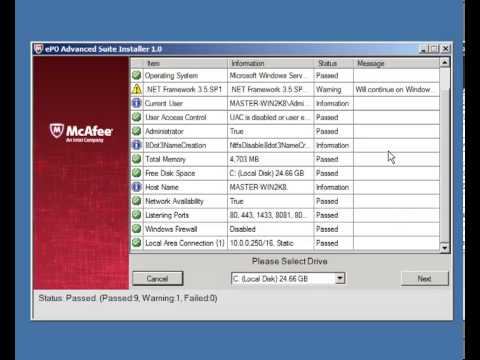Screen dimensions: 480x360
Task: Click the Cancel button
Action: tap(158, 278)
